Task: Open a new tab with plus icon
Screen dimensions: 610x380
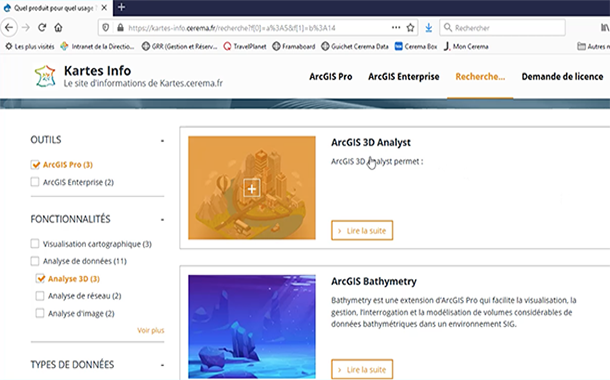Action: click(x=121, y=7)
